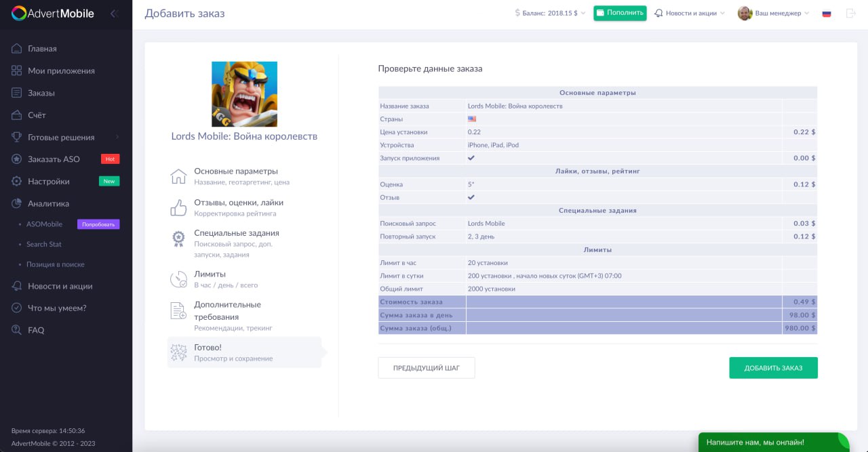Click the 980.00 $ total sum cell
This screenshot has width=868, height=452.
click(x=800, y=328)
